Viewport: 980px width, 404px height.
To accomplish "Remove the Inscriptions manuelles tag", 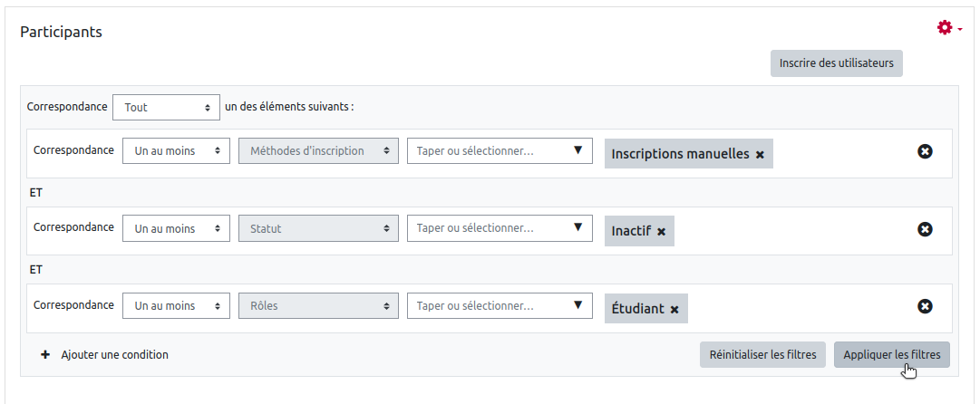I will pyautogui.click(x=760, y=155).
